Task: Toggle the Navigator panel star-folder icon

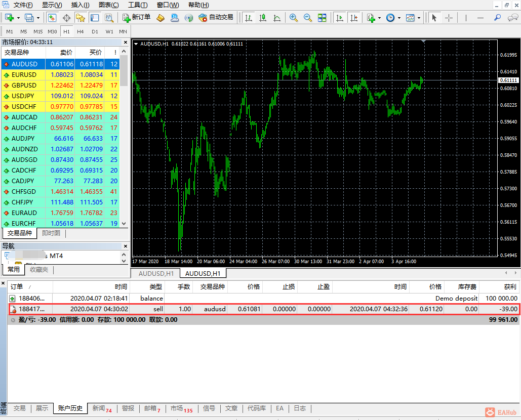Action: coord(81,18)
